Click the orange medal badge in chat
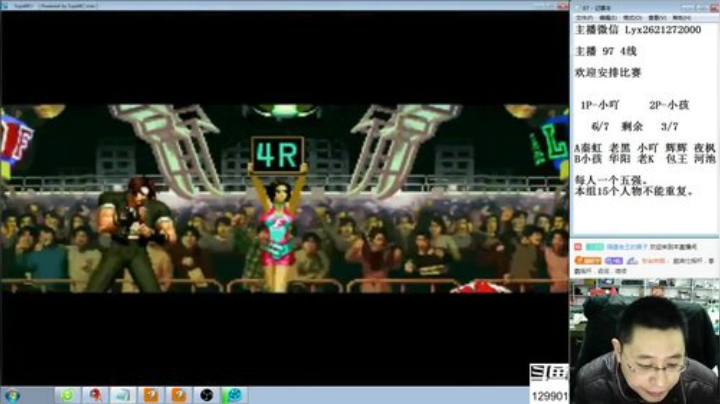 click(588, 260)
